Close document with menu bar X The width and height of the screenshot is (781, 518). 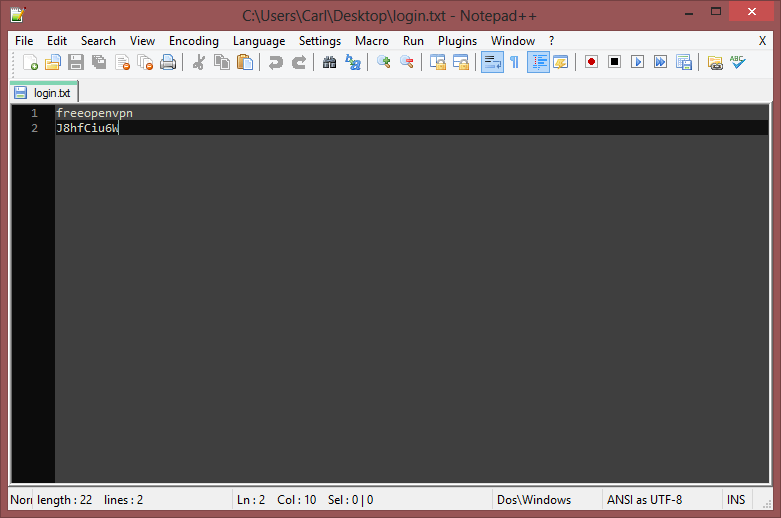tap(762, 41)
